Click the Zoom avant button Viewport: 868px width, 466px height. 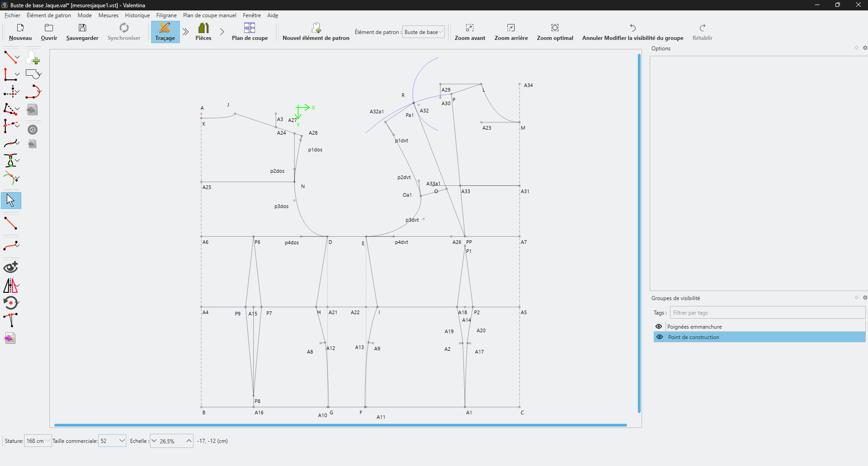[470, 32]
